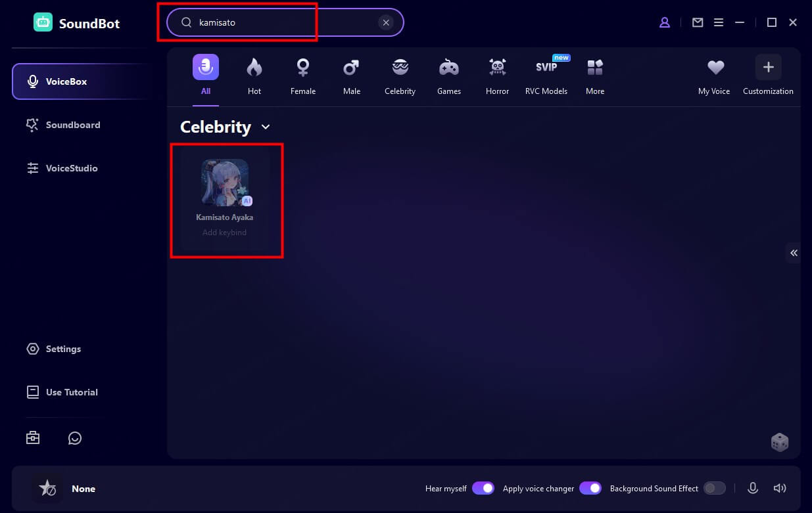Switch to the Soundboard tab
Viewport: 812px width, 513px height.
point(72,125)
